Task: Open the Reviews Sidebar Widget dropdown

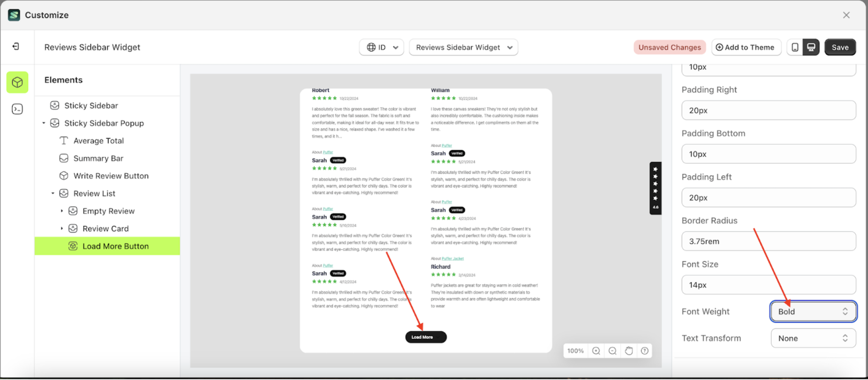Action: [463, 47]
